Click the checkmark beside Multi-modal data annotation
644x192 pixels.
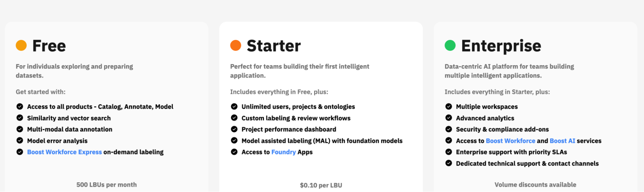[x=20, y=129]
